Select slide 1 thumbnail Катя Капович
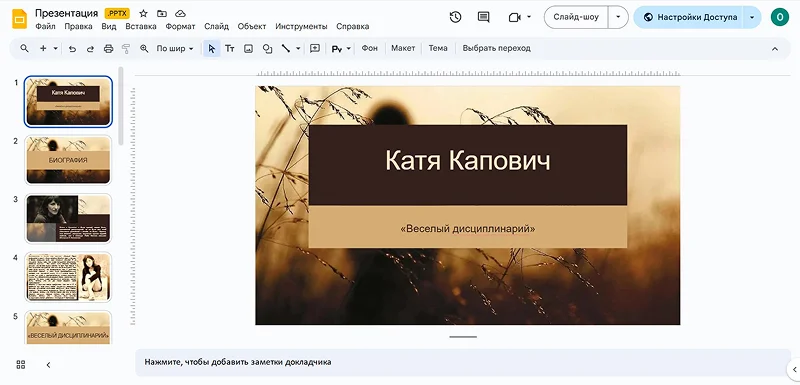800x385 pixels. coord(68,101)
